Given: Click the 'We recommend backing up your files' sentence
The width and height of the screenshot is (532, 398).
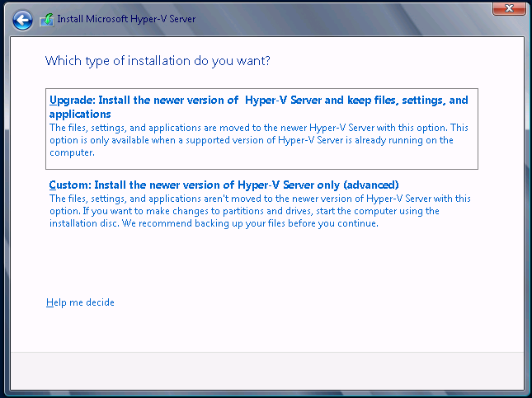Looking at the screenshot, I should coord(250,223).
